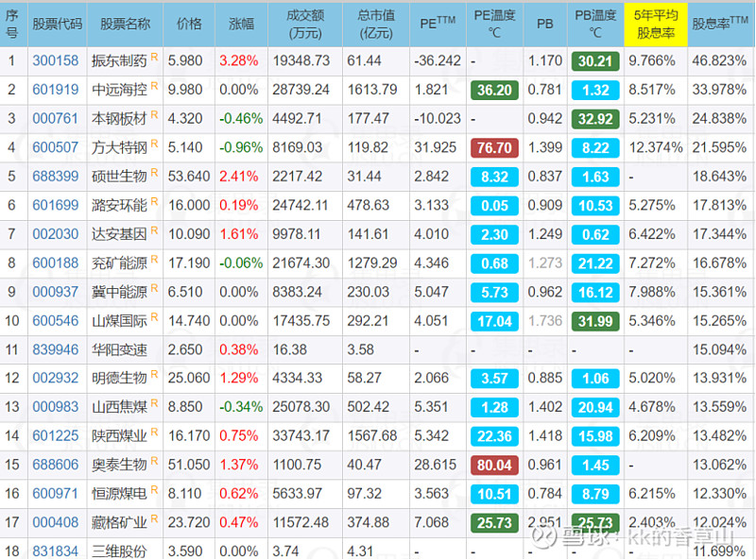The height and width of the screenshot is (560, 756).
Task: Open stock code 002932 link
Action: pyautogui.click(x=56, y=378)
